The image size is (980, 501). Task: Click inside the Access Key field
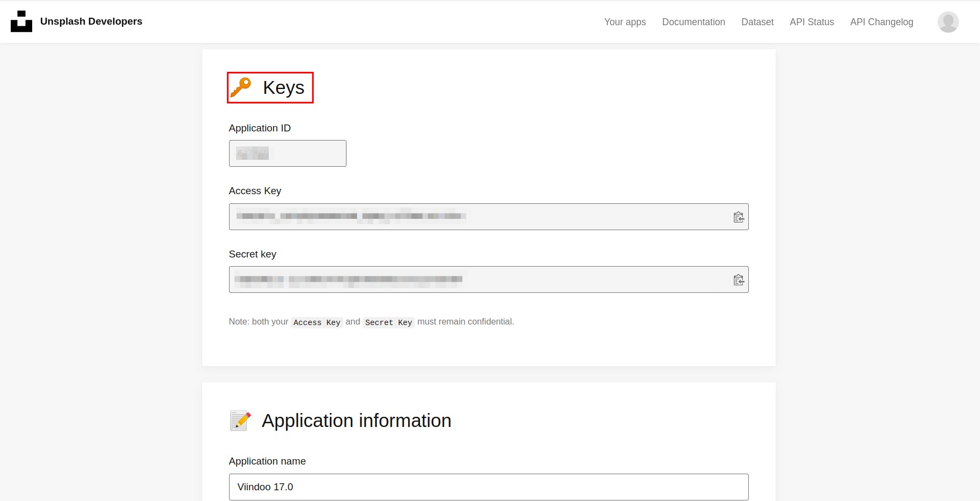[477, 217]
